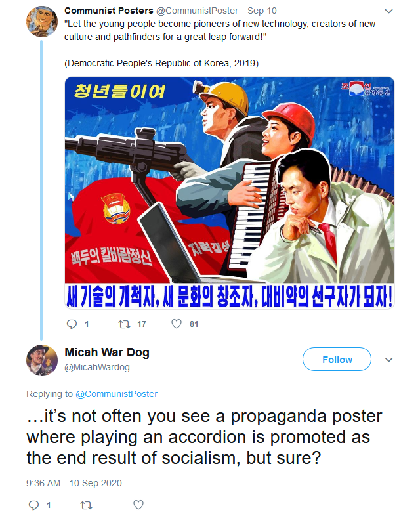
Task: Open Micah War Dog profile avatar
Action: [42, 360]
